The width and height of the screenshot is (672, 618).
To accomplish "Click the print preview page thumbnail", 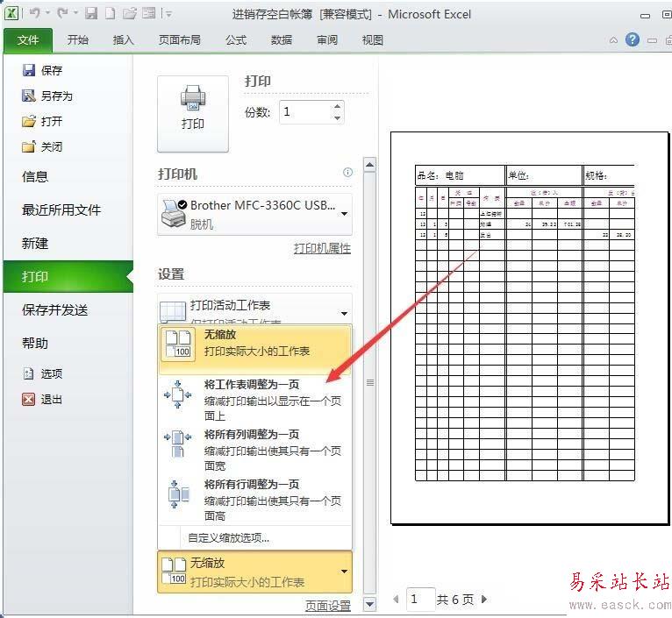I will coord(530,328).
